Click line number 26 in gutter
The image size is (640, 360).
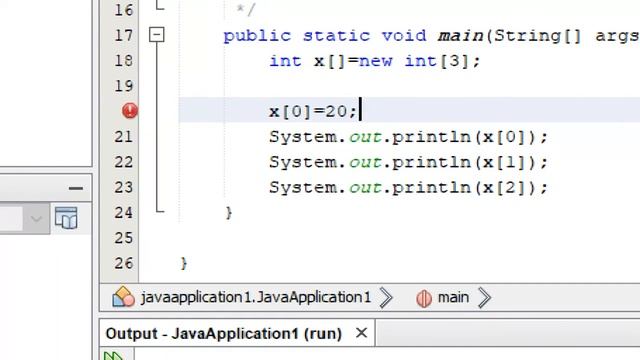pyautogui.click(x=124, y=263)
